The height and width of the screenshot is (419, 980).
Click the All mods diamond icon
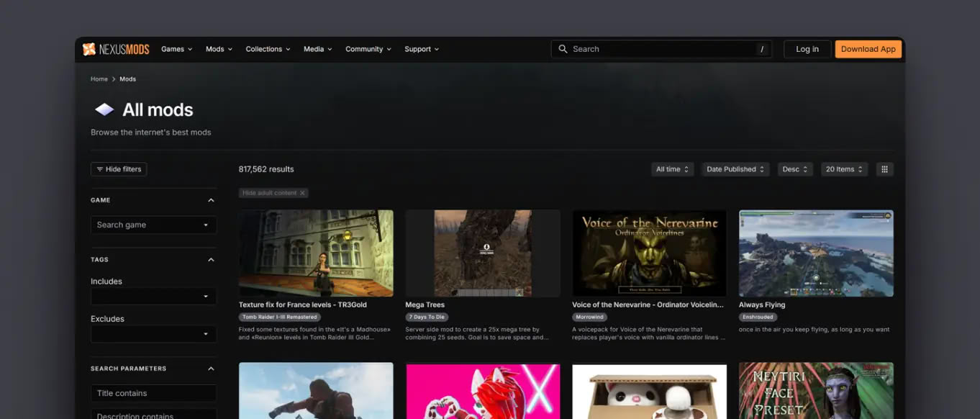104,109
